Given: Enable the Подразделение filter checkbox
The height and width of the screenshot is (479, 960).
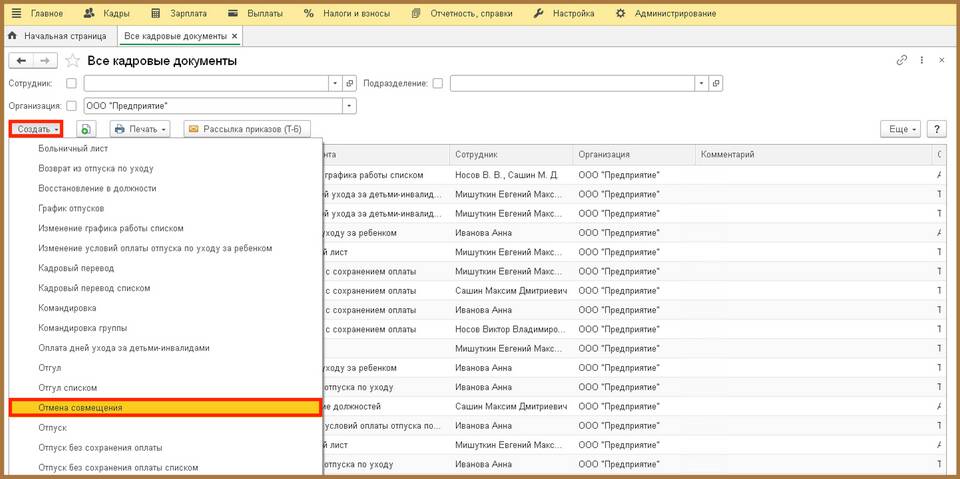Looking at the screenshot, I should pyautogui.click(x=437, y=83).
